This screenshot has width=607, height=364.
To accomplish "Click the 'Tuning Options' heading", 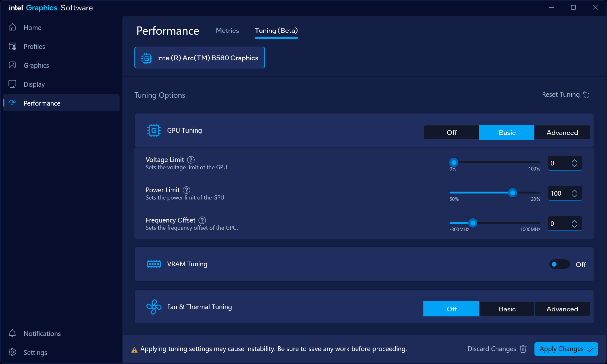I will pos(160,95).
